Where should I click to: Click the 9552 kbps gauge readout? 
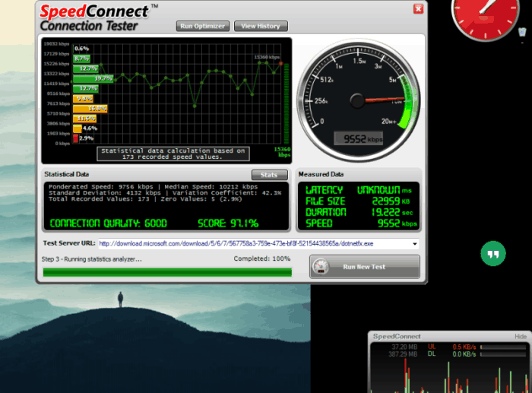point(359,138)
